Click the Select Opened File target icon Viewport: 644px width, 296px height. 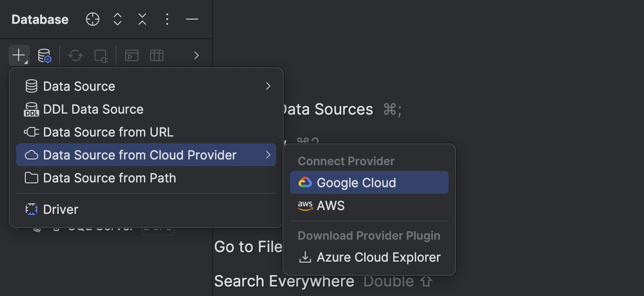click(x=93, y=19)
